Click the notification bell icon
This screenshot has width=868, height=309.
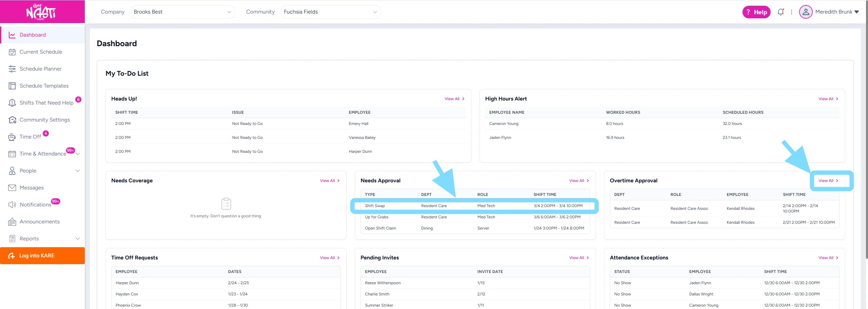780,12
